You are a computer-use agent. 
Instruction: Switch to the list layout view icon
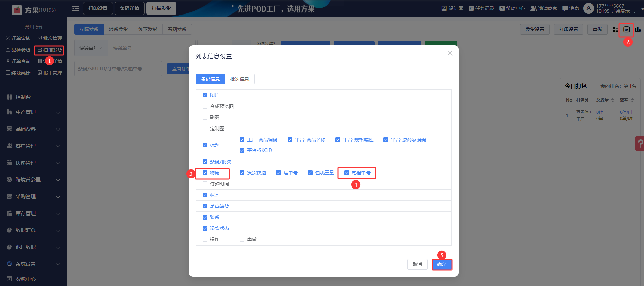point(615,29)
